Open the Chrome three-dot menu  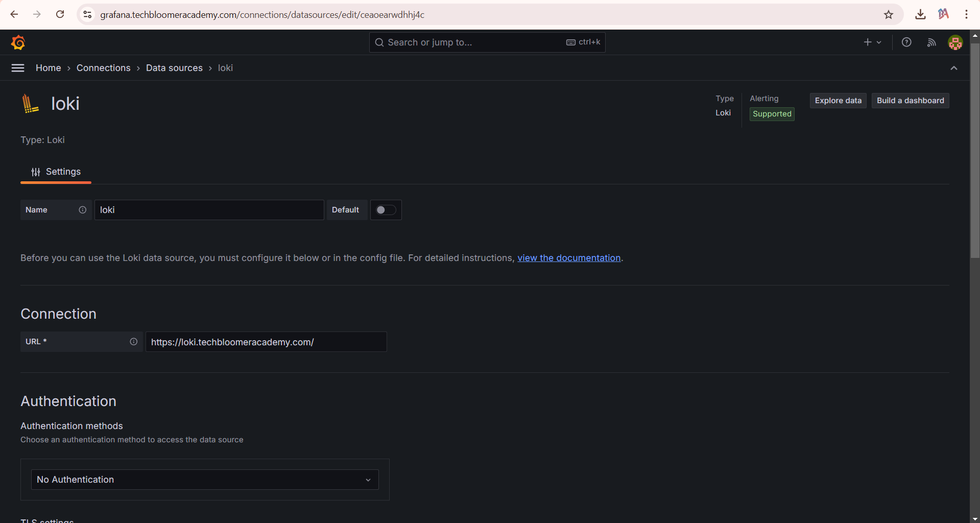pos(967,14)
